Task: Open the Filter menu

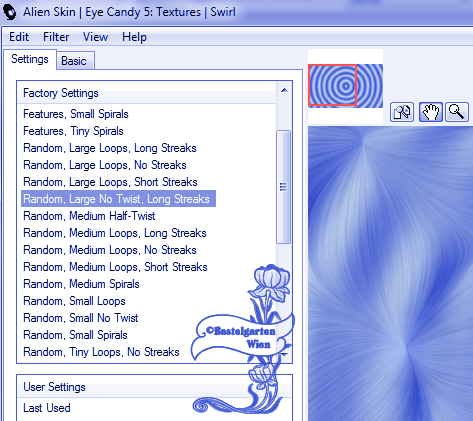Action: pos(56,37)
